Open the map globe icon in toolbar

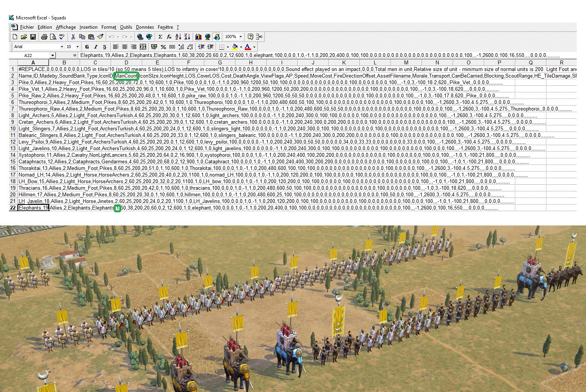pyautogui.click(x=208, y=37)
